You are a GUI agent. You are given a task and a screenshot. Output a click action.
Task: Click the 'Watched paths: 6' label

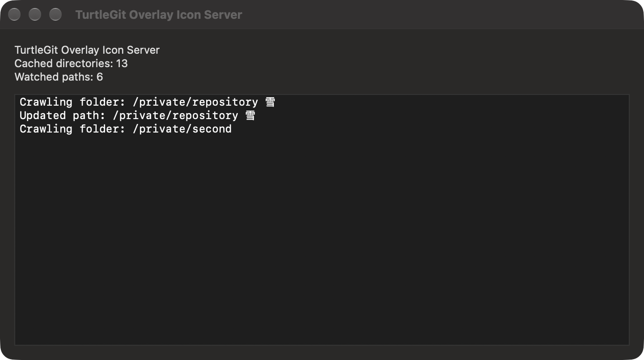(59, 77)
